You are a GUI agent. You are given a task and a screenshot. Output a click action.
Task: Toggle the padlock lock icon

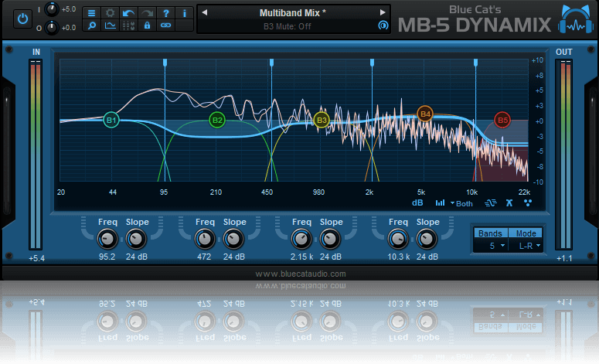point(147,26)
